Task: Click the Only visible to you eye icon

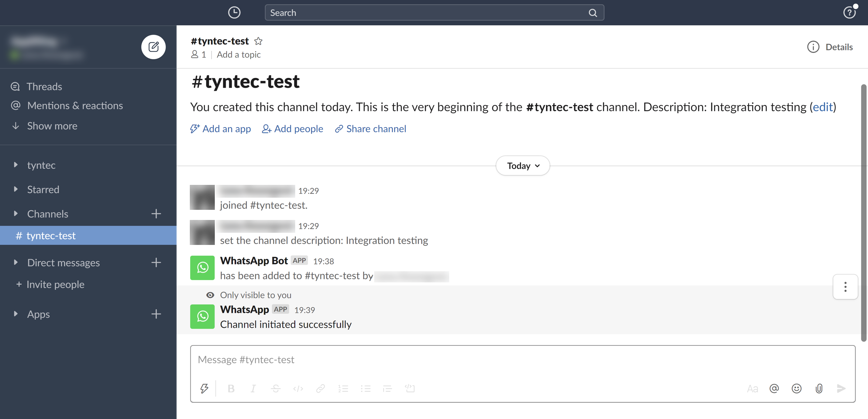Action: [x=210, y=295]
